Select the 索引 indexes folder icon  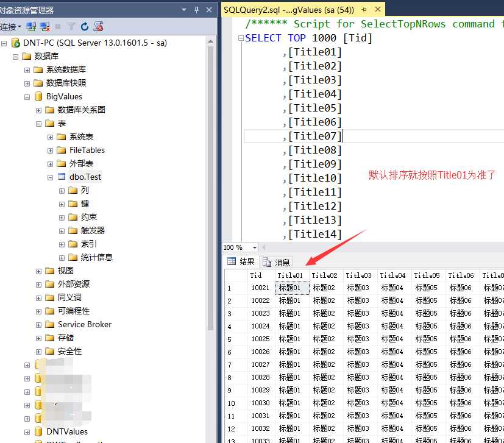(73, 244)
